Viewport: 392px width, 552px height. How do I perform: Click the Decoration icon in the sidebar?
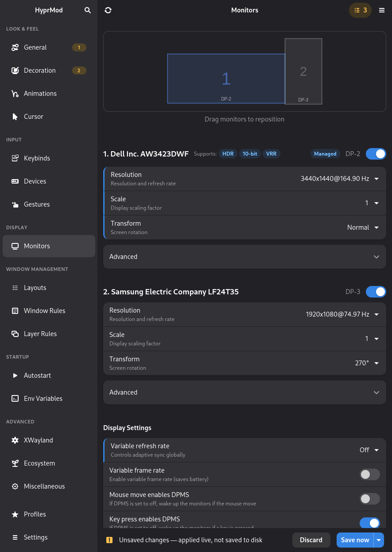(x=15, y=70)
